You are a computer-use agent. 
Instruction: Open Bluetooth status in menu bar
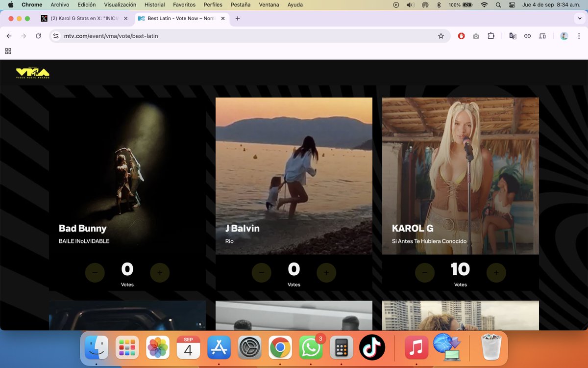click(x=439, y=4)
